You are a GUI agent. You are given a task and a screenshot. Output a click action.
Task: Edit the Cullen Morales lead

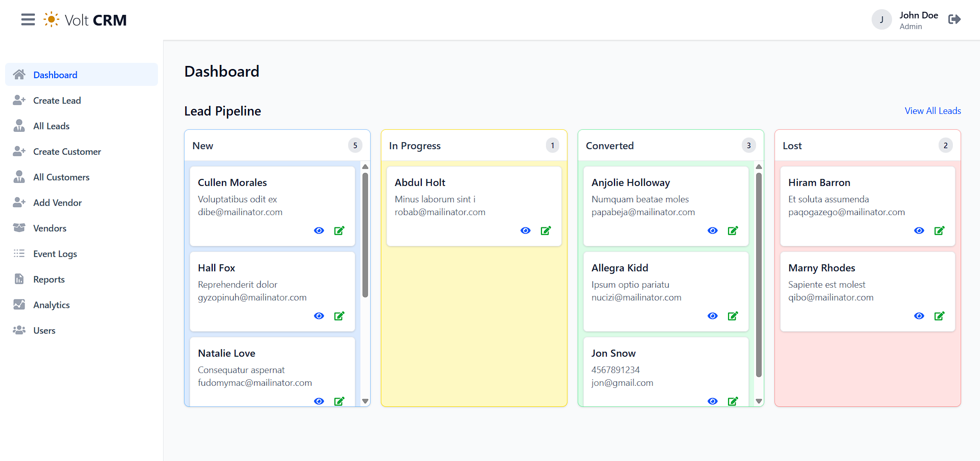(339, 230)
